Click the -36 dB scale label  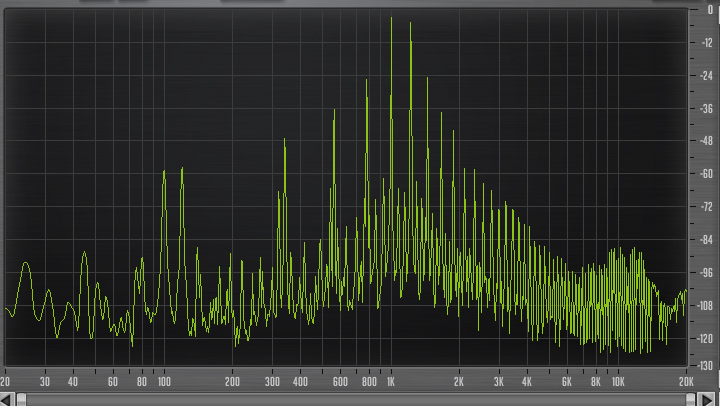706,108
